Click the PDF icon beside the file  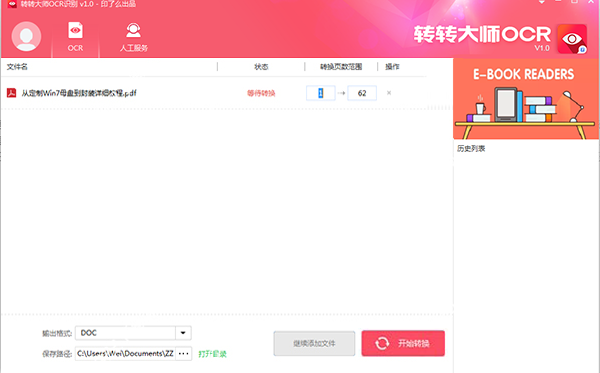(11, 93)
